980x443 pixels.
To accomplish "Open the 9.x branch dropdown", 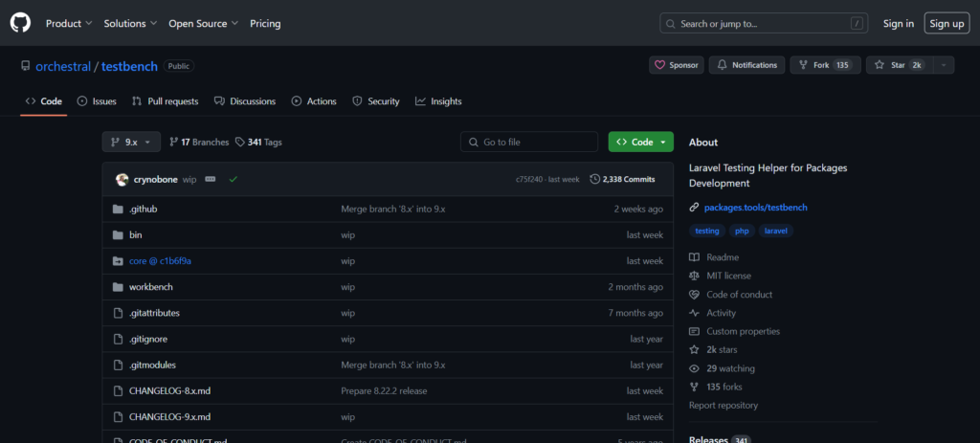I will [x=131, y=142].
